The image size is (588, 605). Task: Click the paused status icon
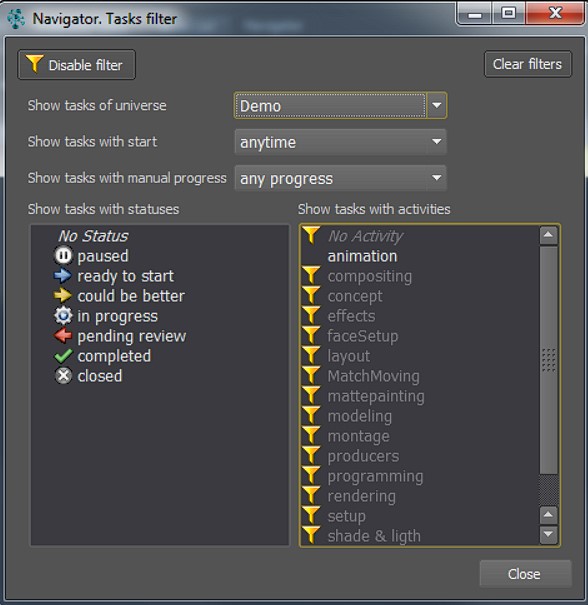tap(63, 256)
